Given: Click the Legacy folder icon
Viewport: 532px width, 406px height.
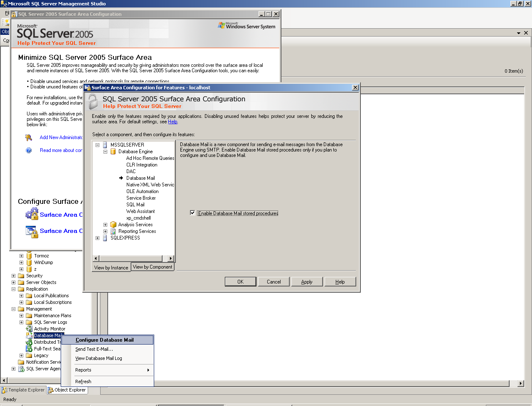Looking at the screenshot, I should [x=29, y=355].
